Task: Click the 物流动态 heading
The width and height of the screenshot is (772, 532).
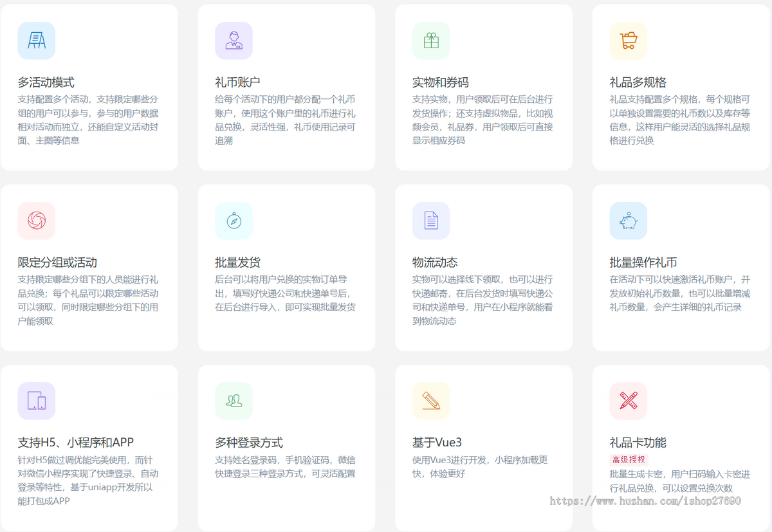Action: (x=435, y=262)
